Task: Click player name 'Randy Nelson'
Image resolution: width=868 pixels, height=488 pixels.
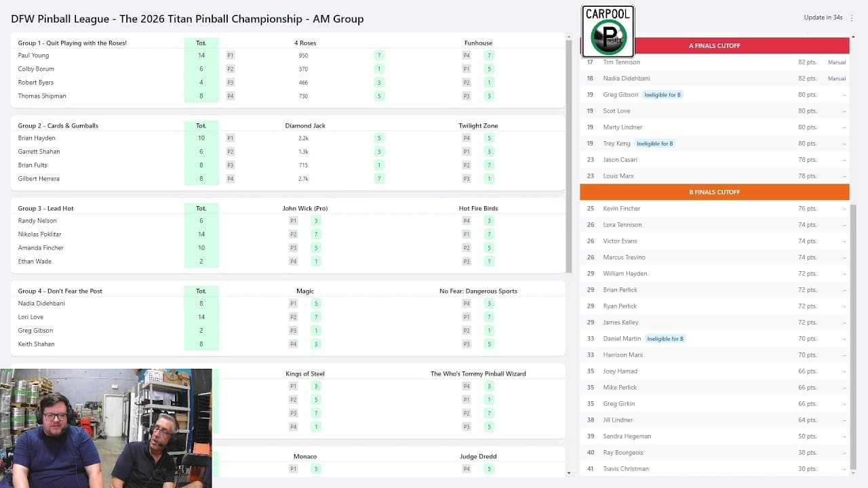Action: point(37,221)
